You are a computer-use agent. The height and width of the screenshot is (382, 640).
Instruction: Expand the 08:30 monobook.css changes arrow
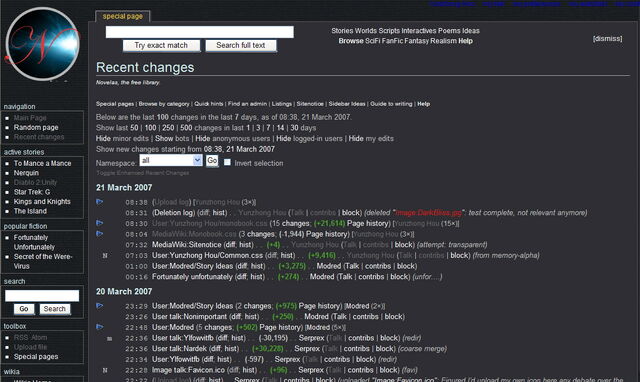click(100, 223)
